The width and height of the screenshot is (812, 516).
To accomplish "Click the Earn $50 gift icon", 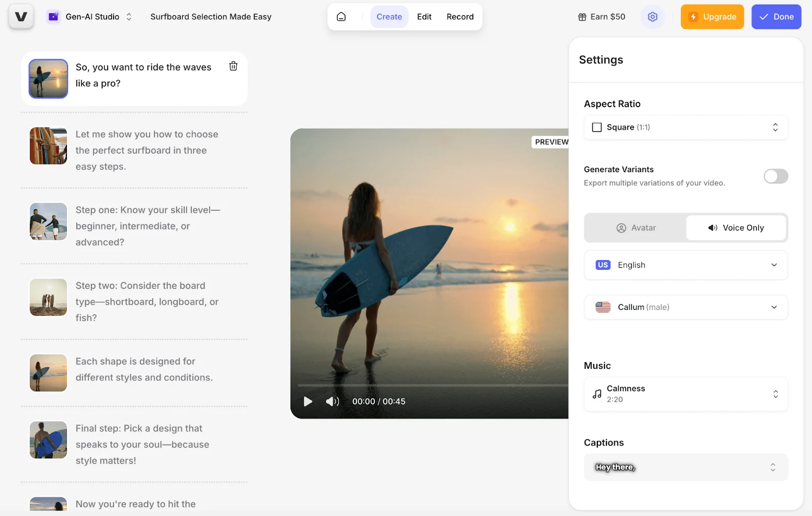I will click(582, 17).
